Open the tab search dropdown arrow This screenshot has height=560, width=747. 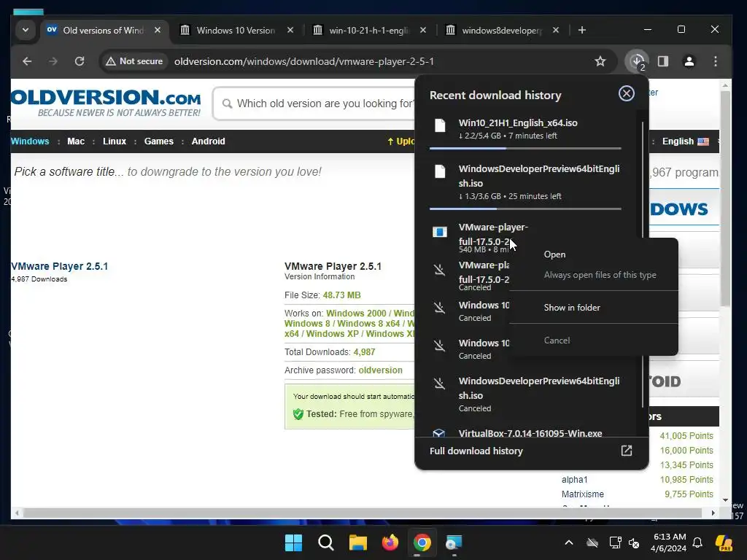[26, 30]
